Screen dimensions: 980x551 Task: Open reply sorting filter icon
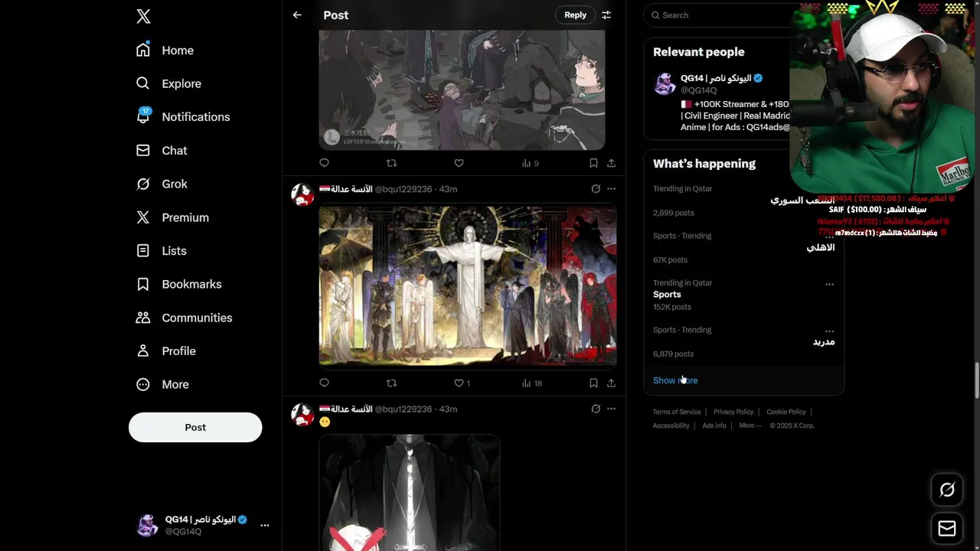point(606,15)
